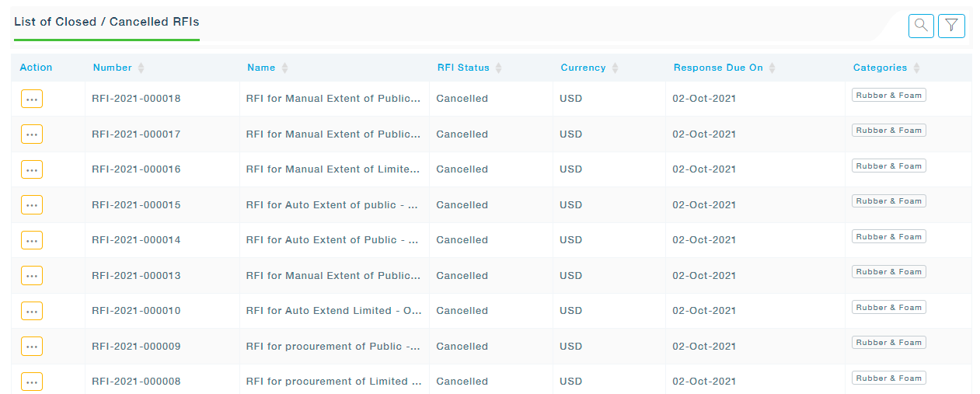The image size is (980, 394).
Task: Open action menu for RFI-2021-000017
Action: click(32, 134)
